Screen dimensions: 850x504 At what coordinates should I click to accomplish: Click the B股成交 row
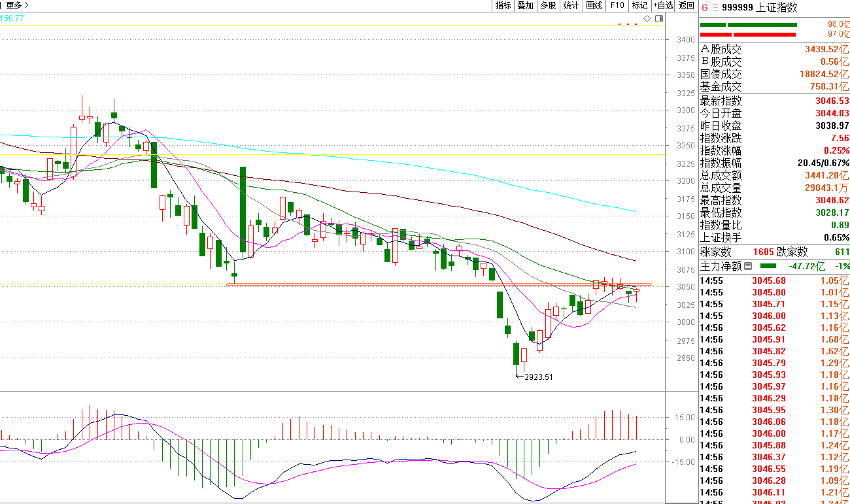(774, 61)
